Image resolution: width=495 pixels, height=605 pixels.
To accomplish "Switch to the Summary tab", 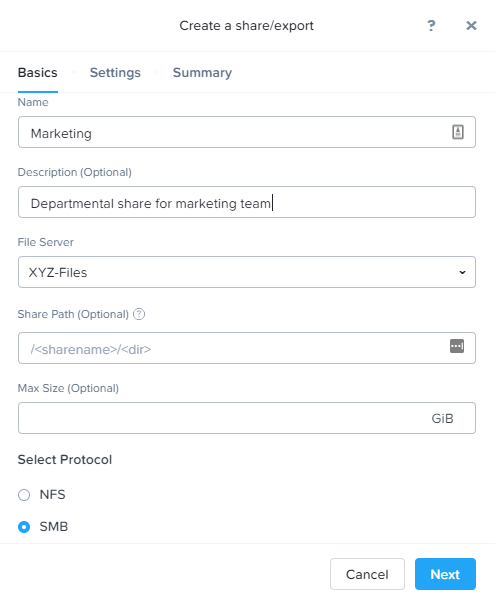I will [202, 73].
